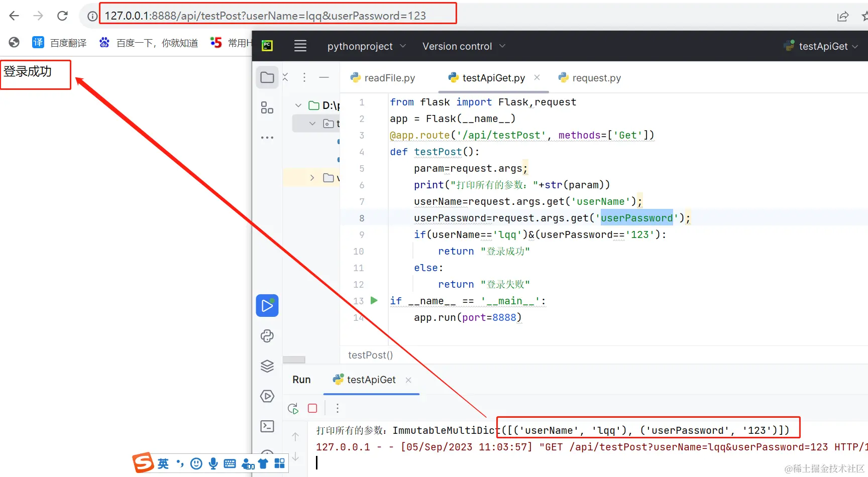Switch to the request.py tab
Screen dimensions: 868x477
[590, 78]
